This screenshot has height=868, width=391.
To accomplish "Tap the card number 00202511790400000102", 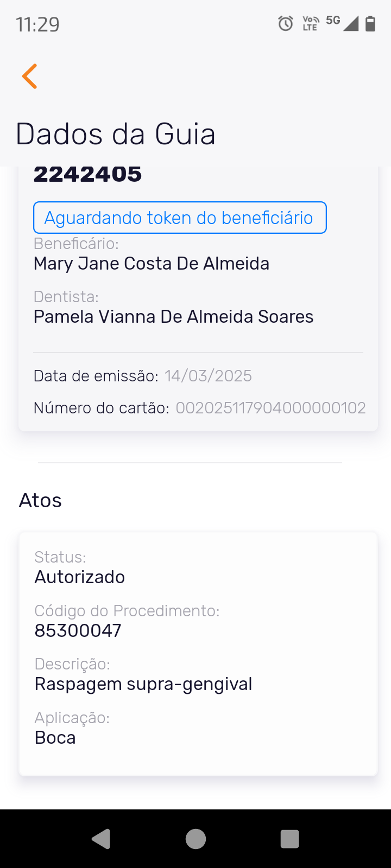I will 270,408.
